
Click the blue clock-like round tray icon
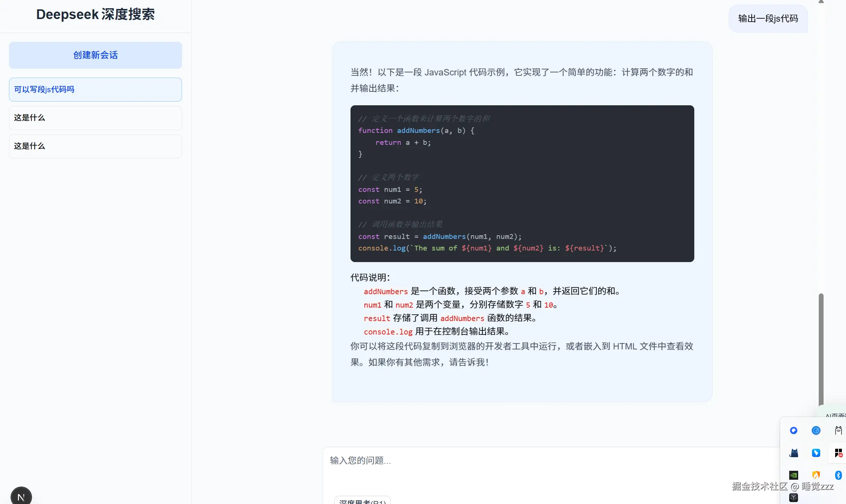tap(816, 430)
